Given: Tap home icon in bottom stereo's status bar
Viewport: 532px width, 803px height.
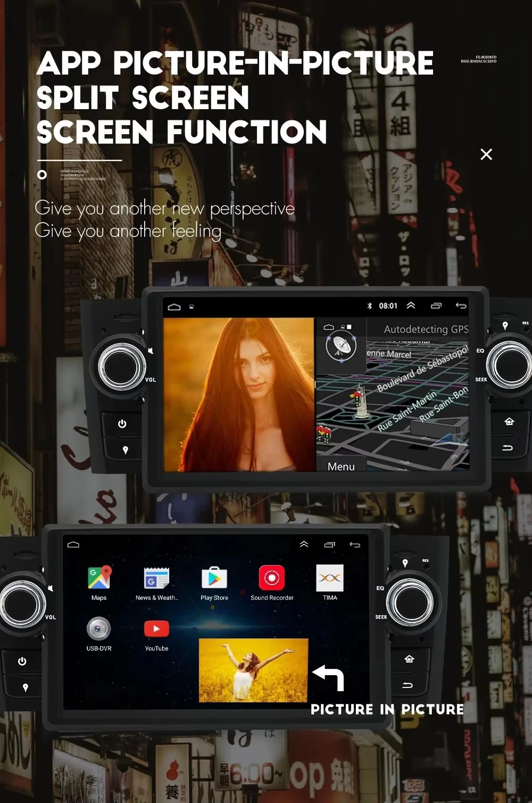Looking at the screenshot, I should 73,544.
